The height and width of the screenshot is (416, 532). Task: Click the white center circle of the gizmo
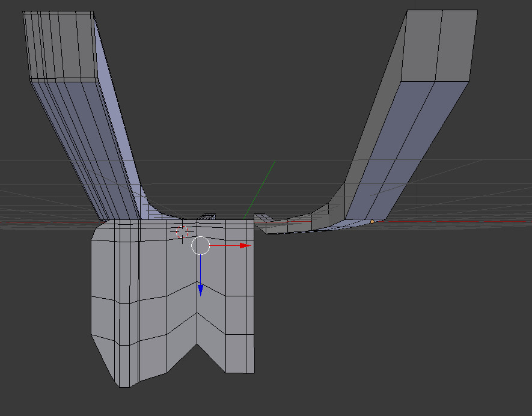201,245
